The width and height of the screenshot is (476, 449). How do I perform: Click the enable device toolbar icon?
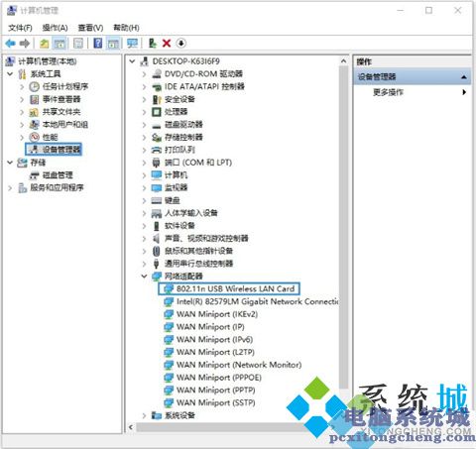click(x=153, y=44)
